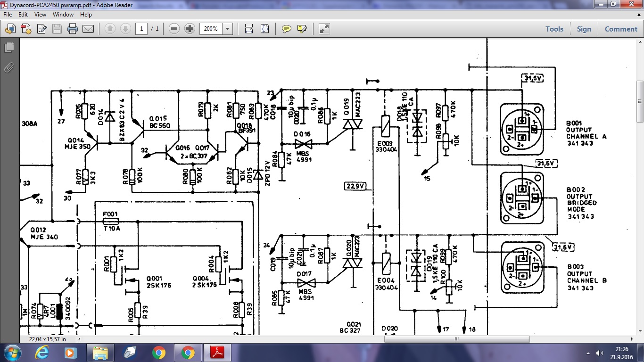Open Windows Explorer folder taskbar icon

(100, 352)
